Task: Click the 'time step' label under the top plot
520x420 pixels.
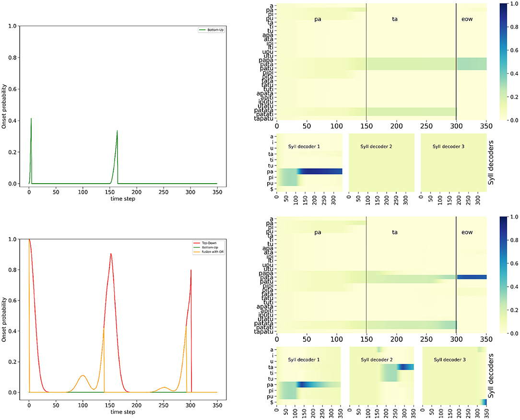Action: (123, 199)
